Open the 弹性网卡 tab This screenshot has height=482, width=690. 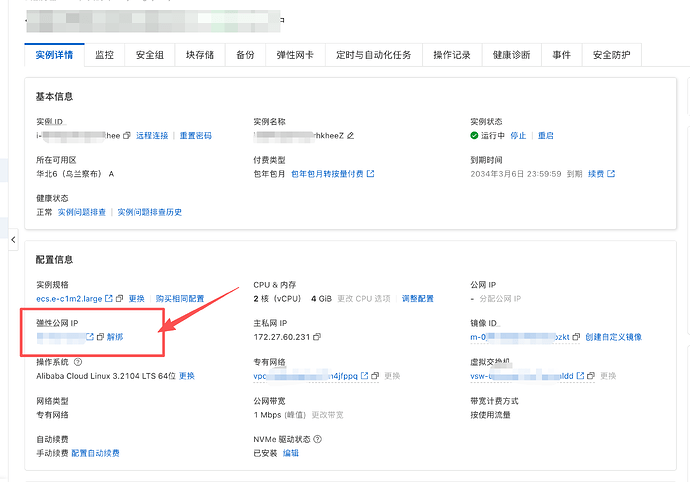295,55
